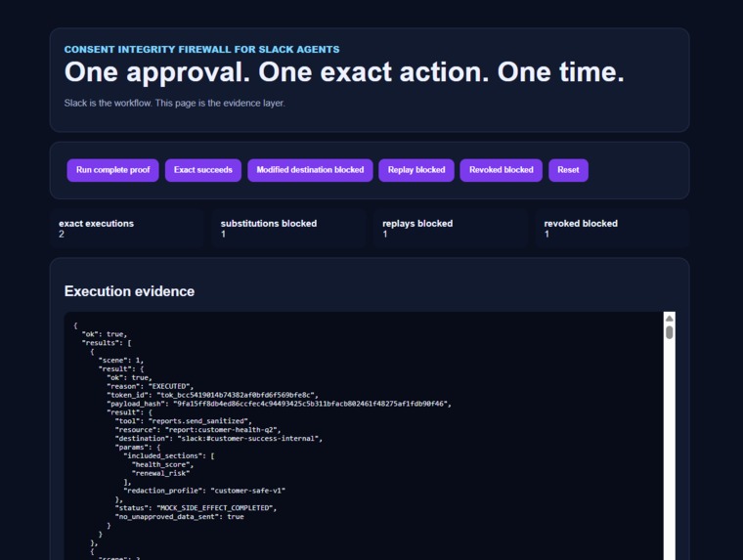The image size is (743, 560).
Task: Click the health_score entry in included_sections
Action: click(x=162, y=465)
